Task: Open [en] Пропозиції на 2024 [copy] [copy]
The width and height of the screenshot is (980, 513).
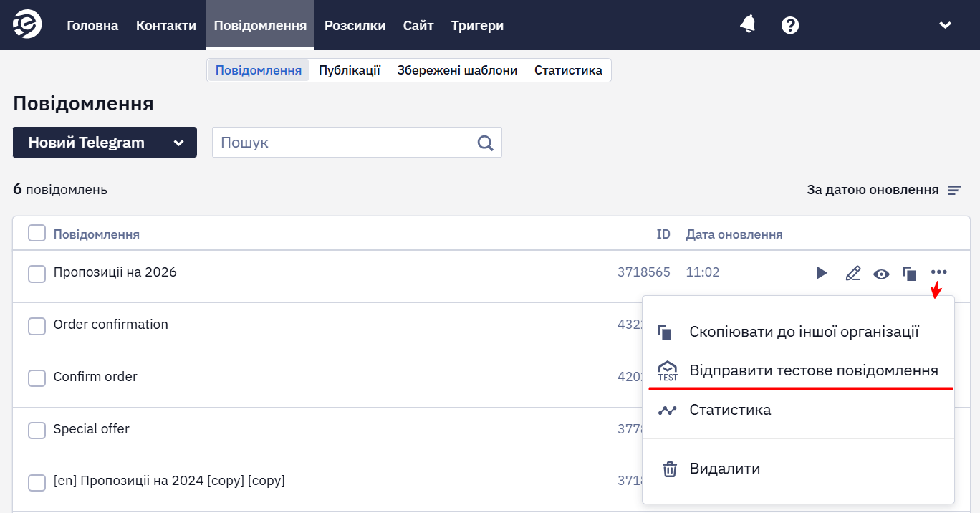Action: point(169,481)
